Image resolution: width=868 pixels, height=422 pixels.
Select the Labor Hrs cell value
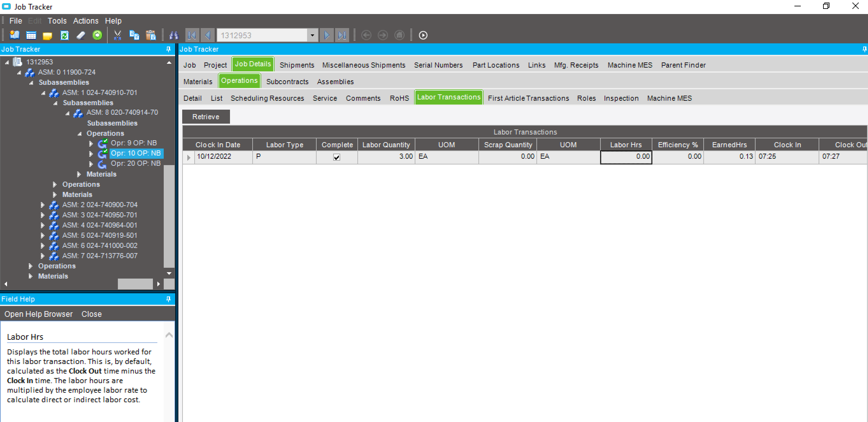point(626,156)
